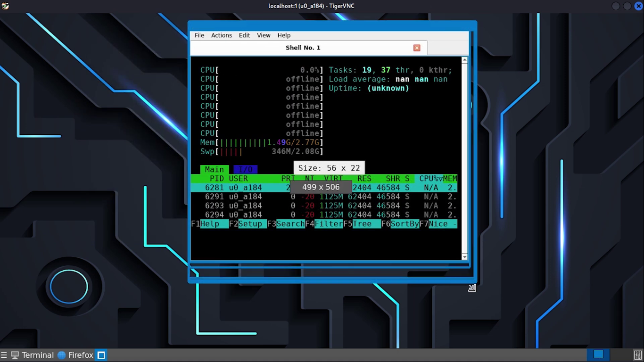
Task: Switch to htop Main tab
Action: (214, 169)
